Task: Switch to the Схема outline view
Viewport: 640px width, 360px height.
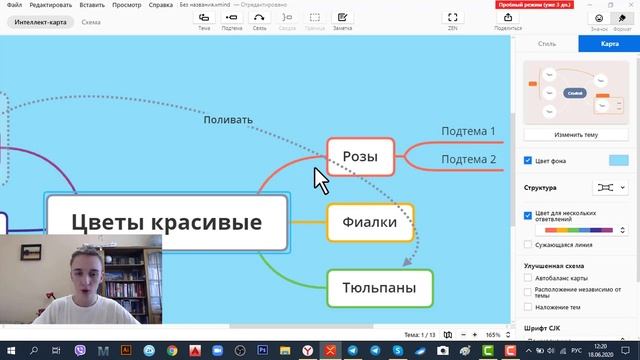Action: click(x=91, y=22)
